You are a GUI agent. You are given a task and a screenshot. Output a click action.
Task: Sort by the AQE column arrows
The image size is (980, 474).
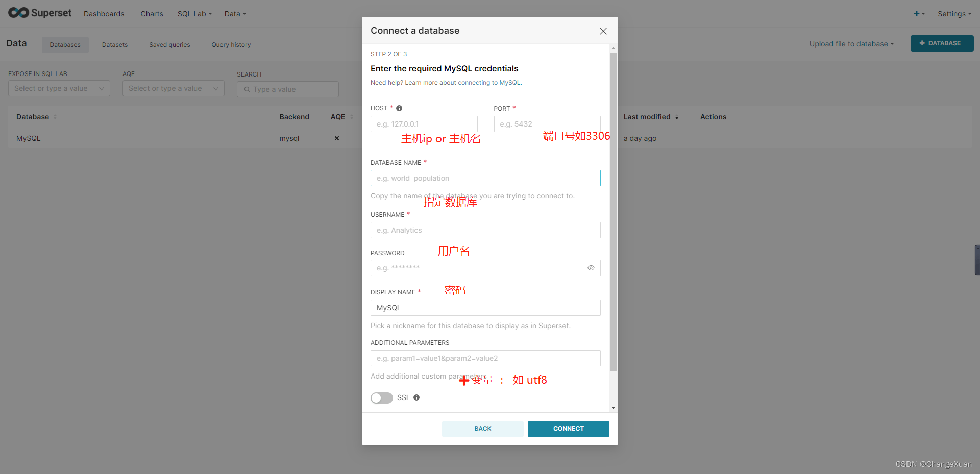351,117
